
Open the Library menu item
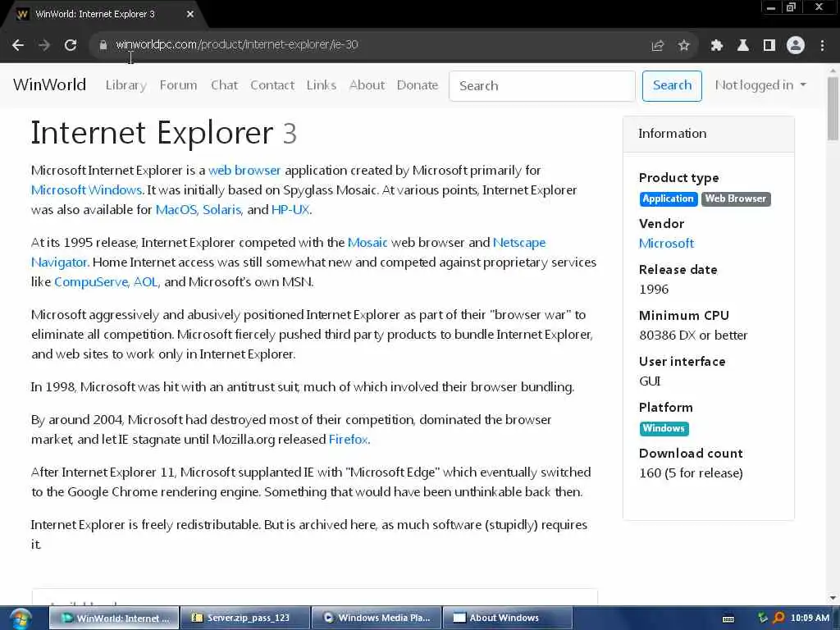pyautogui.click(x=126, y=85)
